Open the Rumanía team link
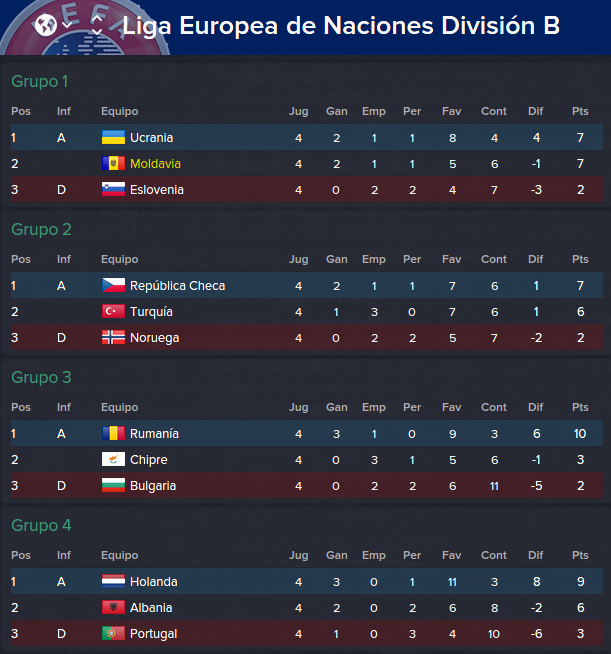Screen dimensions: 611x654 pyautogui.click(x=154, y=434)
